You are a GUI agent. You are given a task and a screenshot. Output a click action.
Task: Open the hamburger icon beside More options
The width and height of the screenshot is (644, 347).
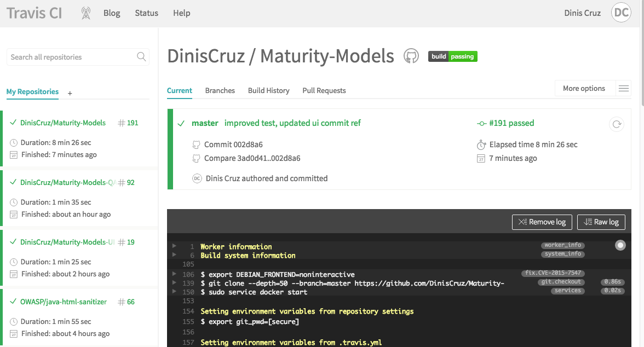[x=623, y=89]
